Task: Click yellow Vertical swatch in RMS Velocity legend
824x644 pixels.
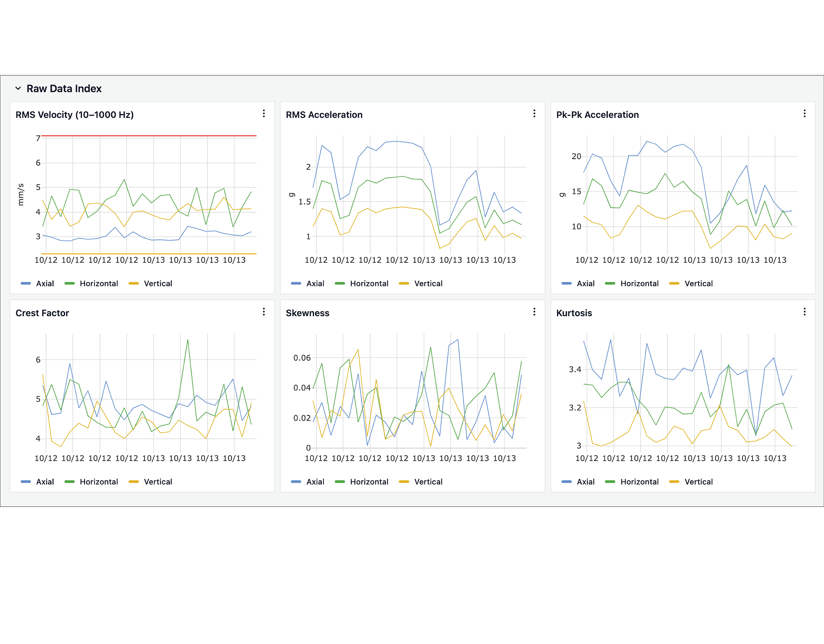Action: tap(134, 284)
